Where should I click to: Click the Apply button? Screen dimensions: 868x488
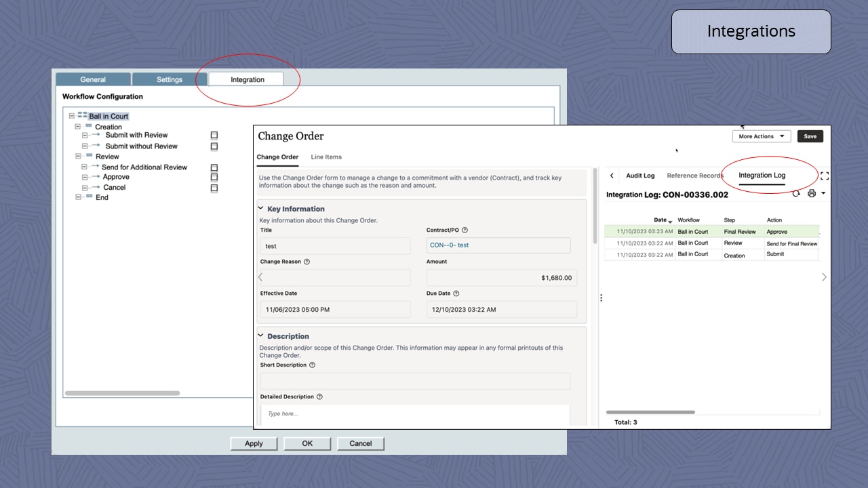254,443
